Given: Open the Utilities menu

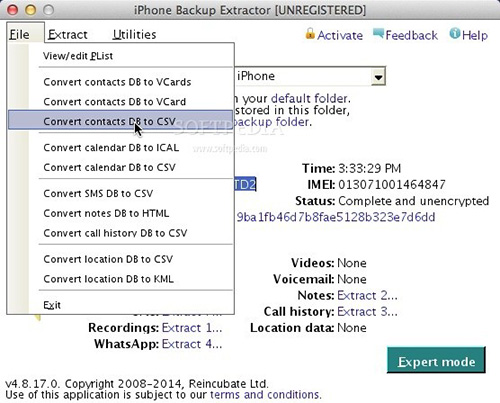Looking at the screenshot, I should pyautogui.click(x=134, y=34).
